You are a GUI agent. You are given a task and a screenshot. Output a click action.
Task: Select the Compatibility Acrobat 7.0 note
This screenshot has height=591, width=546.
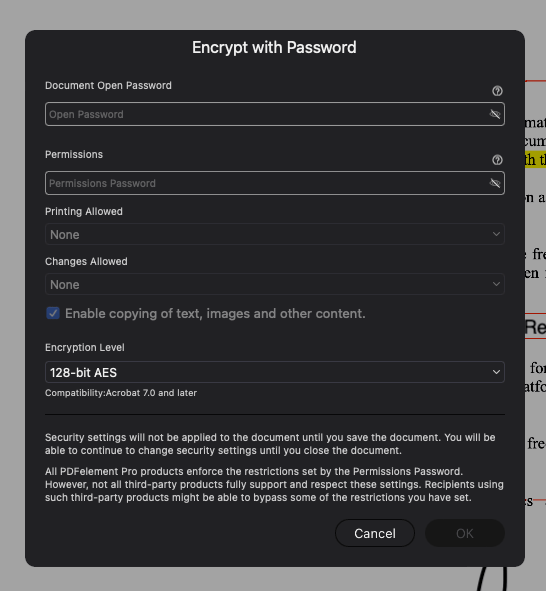click(x=121, y=393)
